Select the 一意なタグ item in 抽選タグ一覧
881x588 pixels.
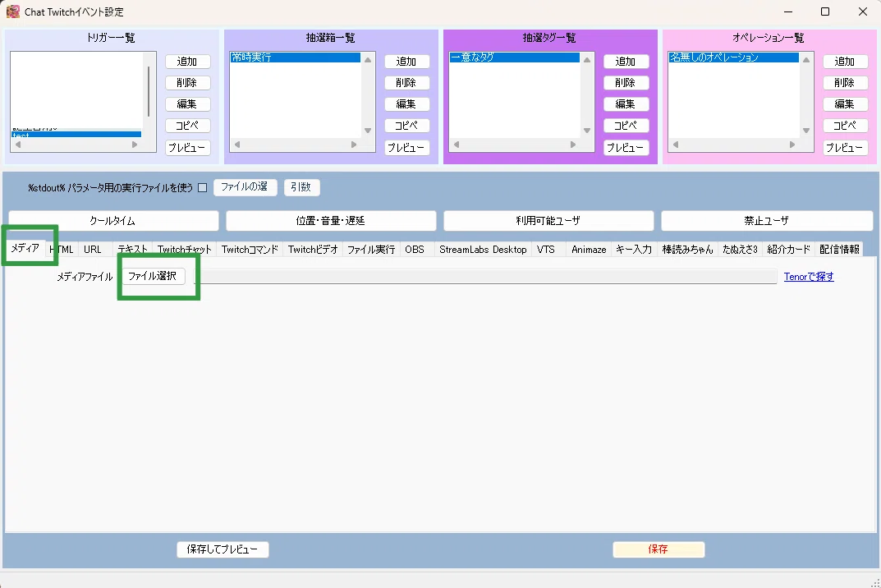514,57
